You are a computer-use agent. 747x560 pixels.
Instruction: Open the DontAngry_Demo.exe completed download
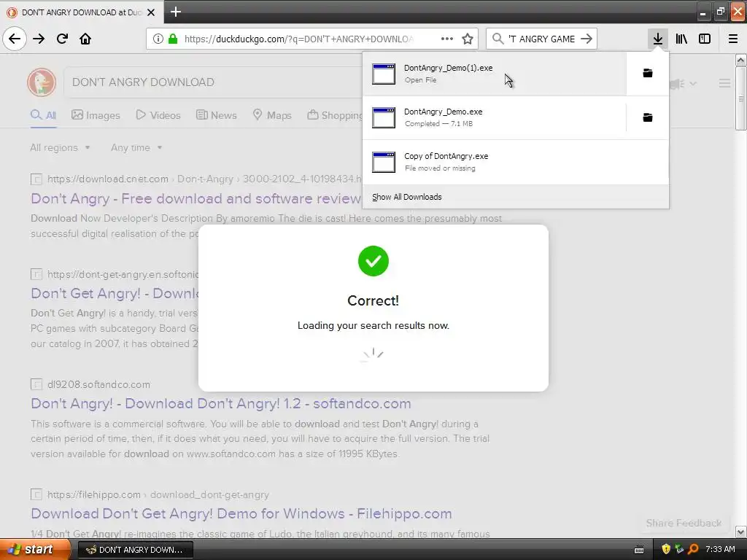click(x=494, y=117)
